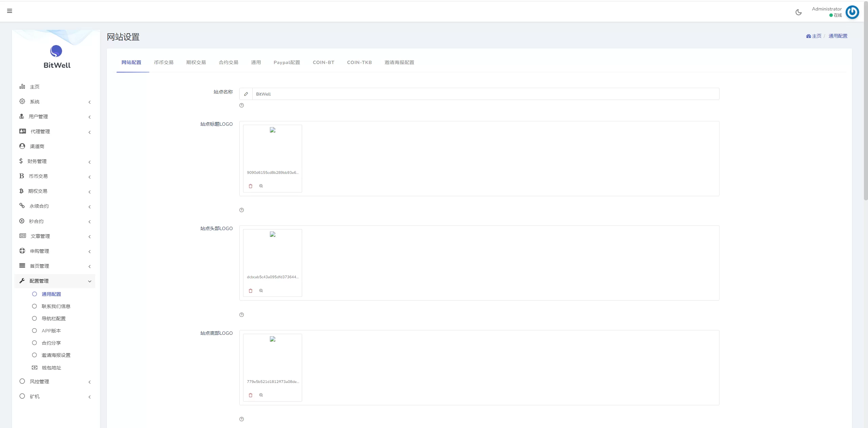Open the 合约交易 tab
The width and height of the screenshot is (868, 428).
[229, 62]
